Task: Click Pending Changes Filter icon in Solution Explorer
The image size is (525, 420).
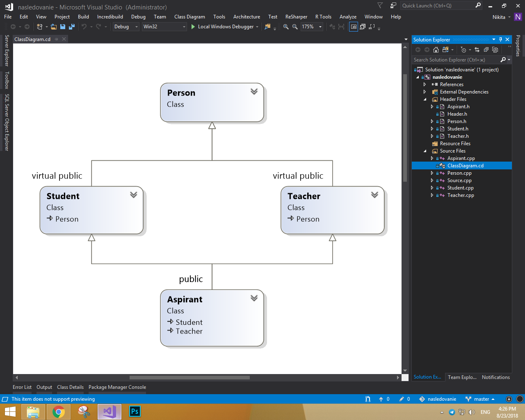Action: click(463, 50)
